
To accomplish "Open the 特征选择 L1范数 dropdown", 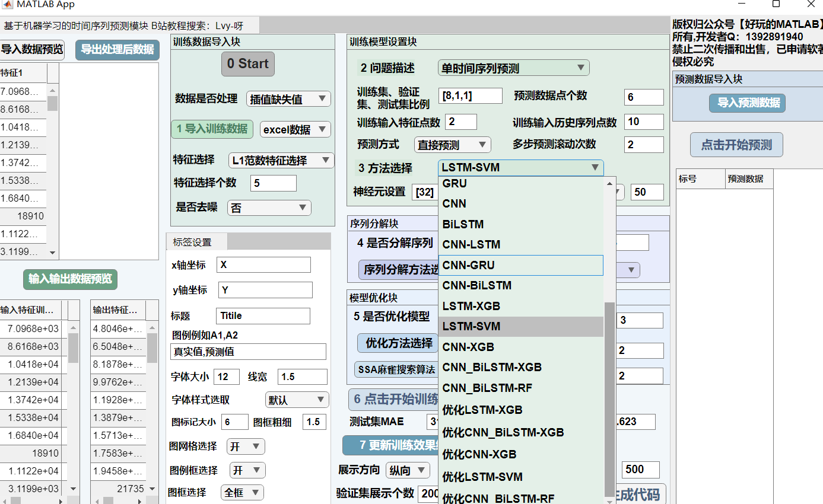I will click(x=281, y=160).
